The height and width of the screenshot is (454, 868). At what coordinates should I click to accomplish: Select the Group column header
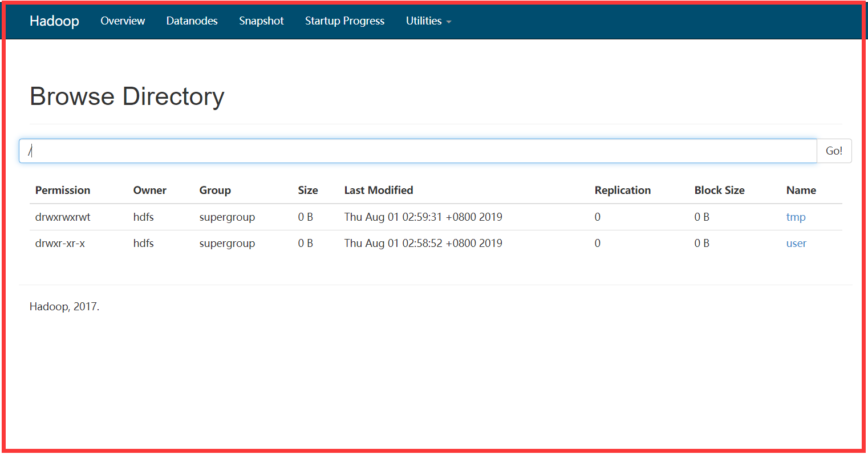(x=215, y=190)
